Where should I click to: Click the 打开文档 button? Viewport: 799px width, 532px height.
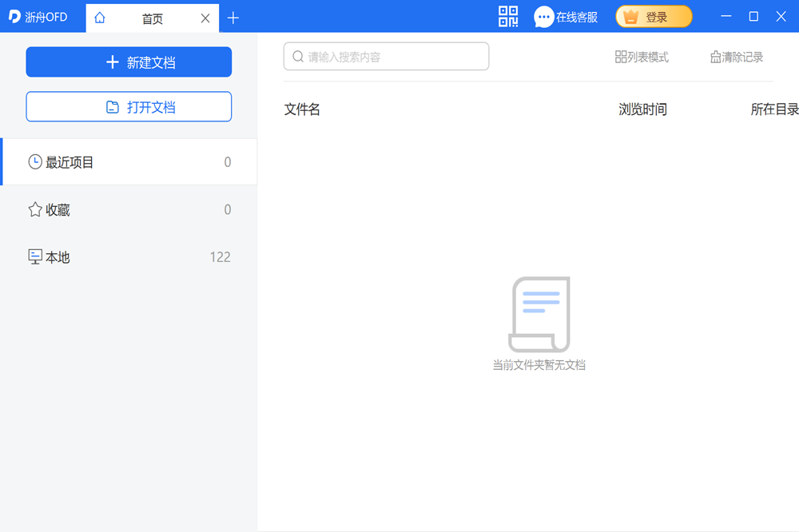click(129, 107)
